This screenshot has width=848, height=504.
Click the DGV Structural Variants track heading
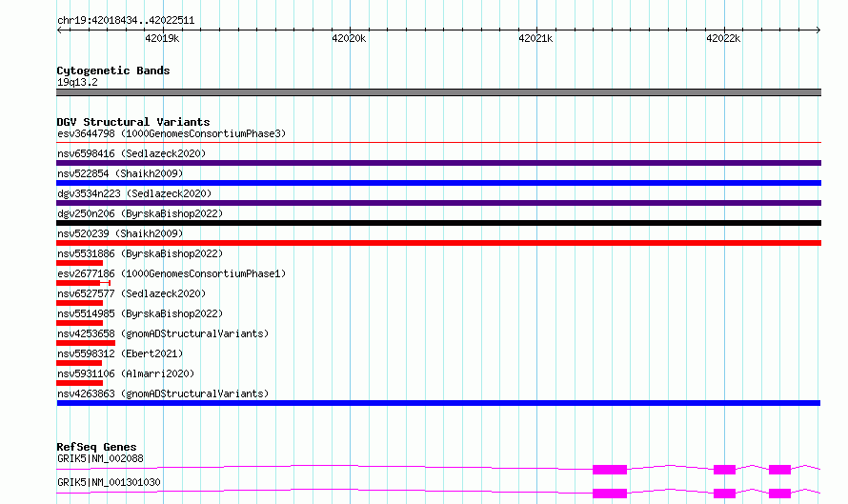tap(133, 122)
